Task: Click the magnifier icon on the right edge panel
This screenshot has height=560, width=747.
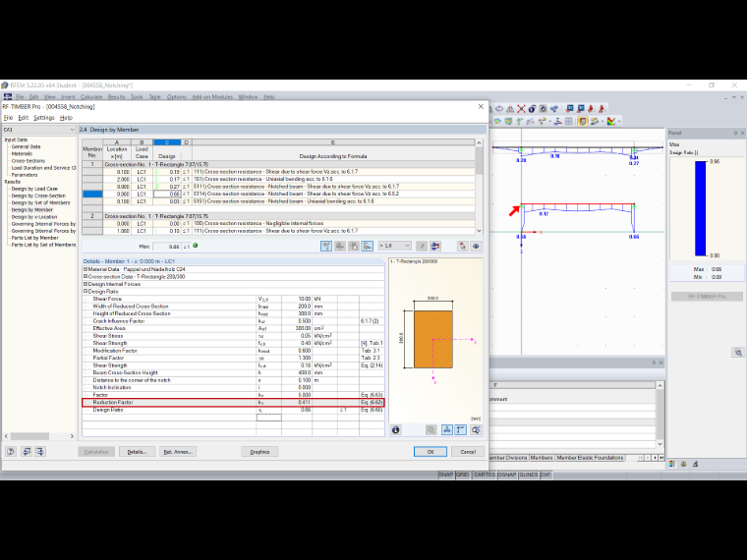Action: (x=738, y=353)
